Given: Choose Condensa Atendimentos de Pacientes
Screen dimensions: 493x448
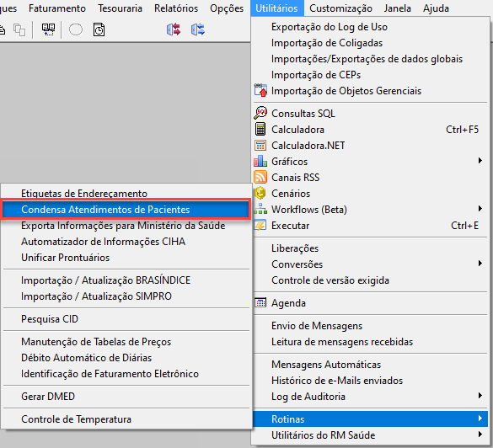Looking at the screenshot, I should point(126,209).
